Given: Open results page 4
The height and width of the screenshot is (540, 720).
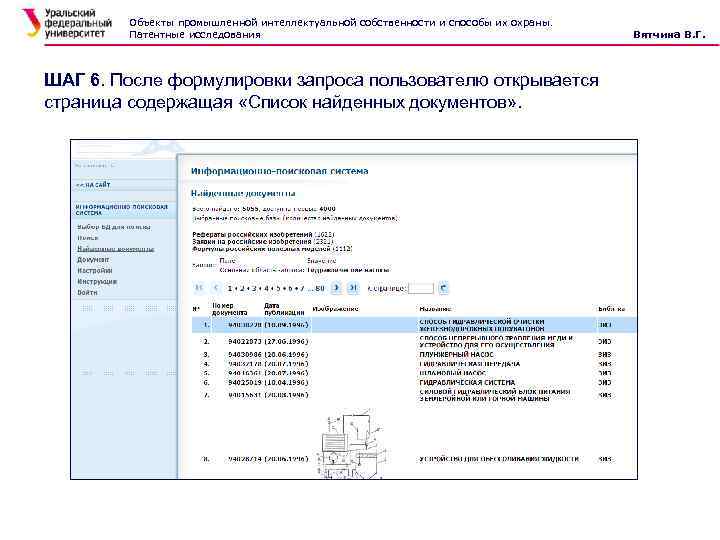Looking at the screenshot, I should pyautogui.click(x=266, y=288).
